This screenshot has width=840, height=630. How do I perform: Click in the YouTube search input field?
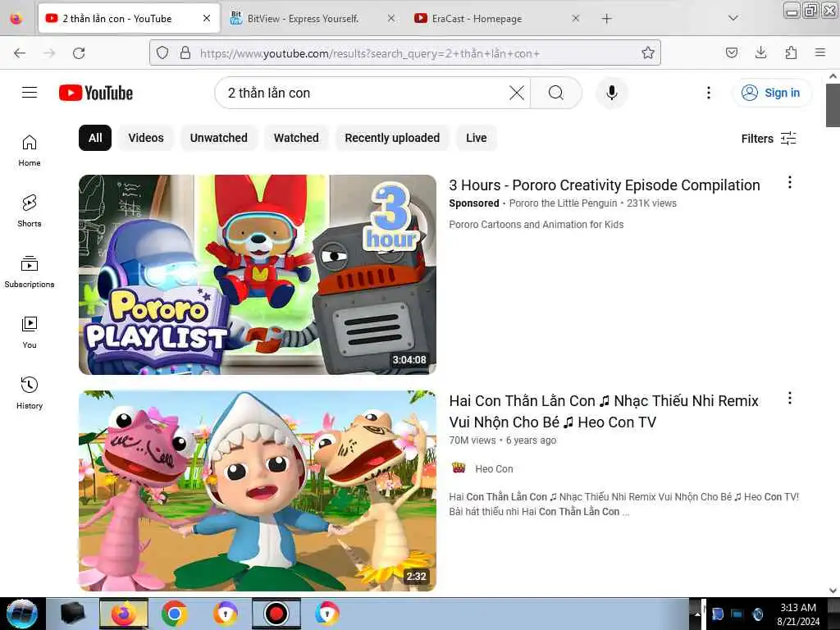tap(364, 93)
